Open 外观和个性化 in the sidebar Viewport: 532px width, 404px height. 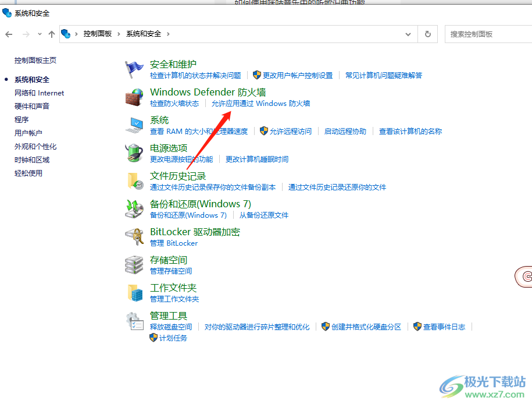(35, 147)
